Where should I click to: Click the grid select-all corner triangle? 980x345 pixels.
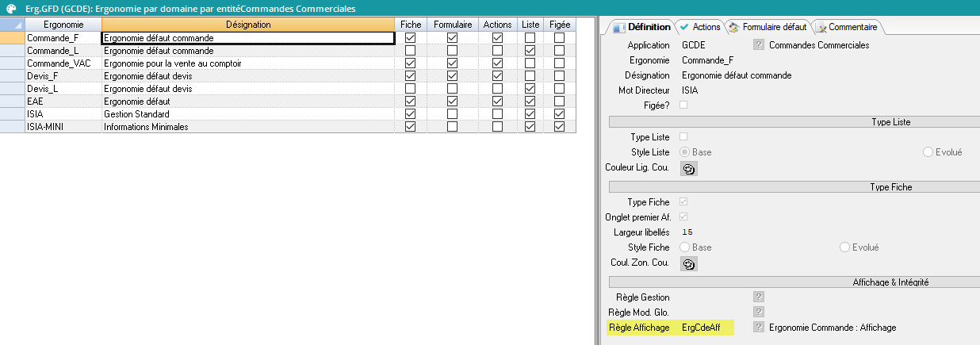[x=12, y=25]
